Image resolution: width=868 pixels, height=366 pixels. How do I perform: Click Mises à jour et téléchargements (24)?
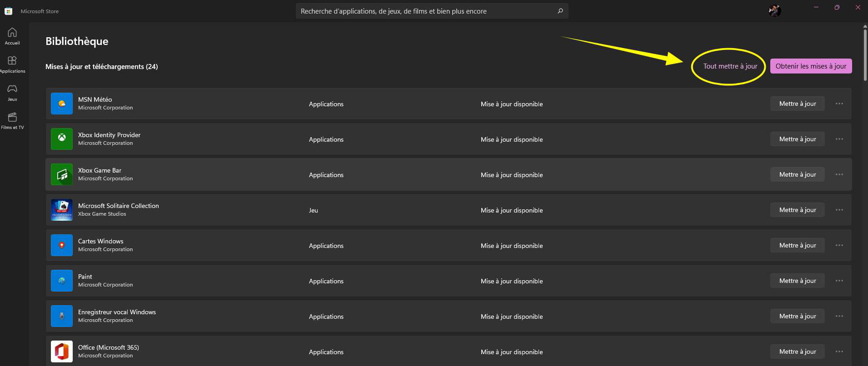[x=102, y=67]
